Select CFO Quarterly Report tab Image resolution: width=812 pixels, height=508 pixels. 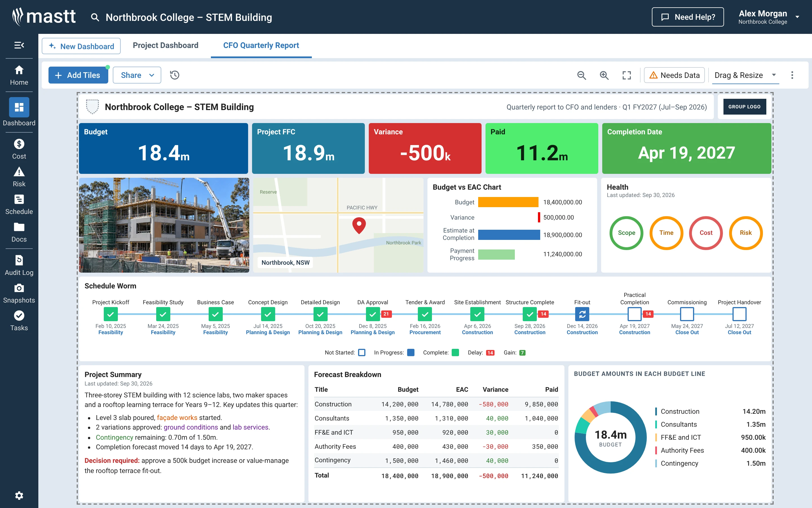coord(261,45)
